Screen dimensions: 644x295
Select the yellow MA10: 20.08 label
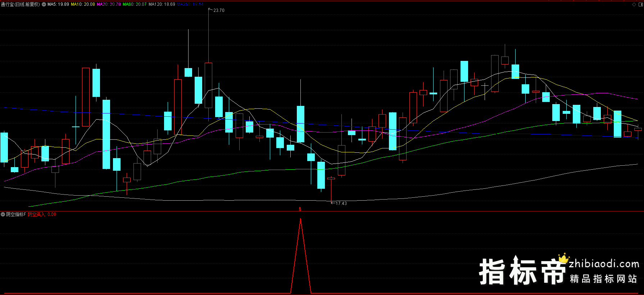(x=83, y=4)
